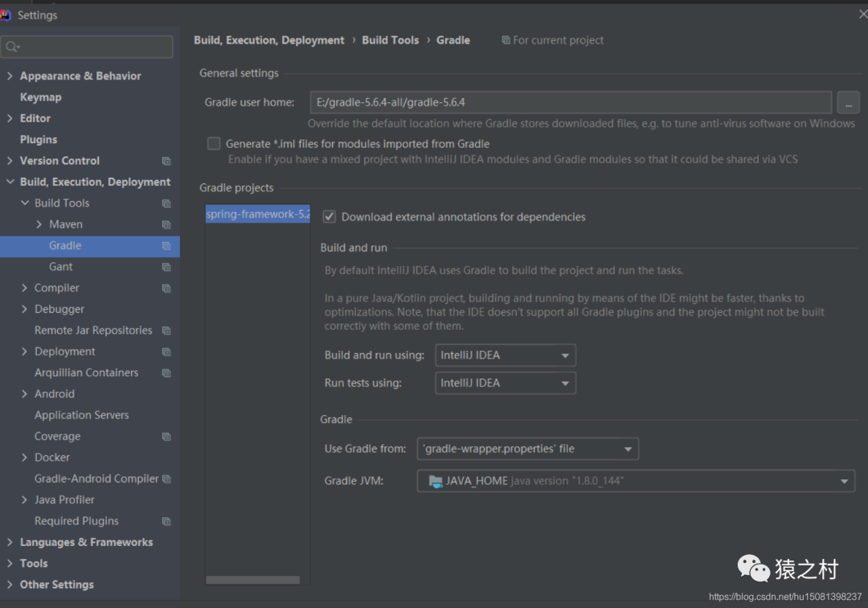Expand the Android node
Image resolution: width=868 pixels, height=608 pixels.
click(24, 394)
